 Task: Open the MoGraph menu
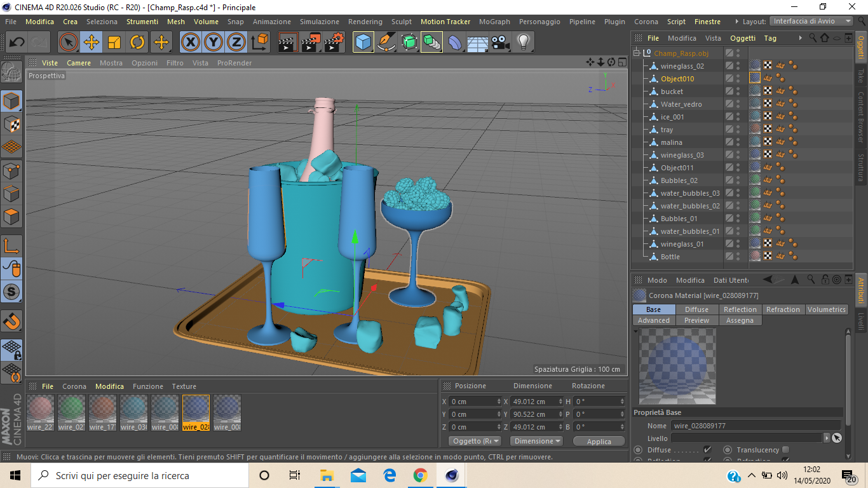point(494,22)
